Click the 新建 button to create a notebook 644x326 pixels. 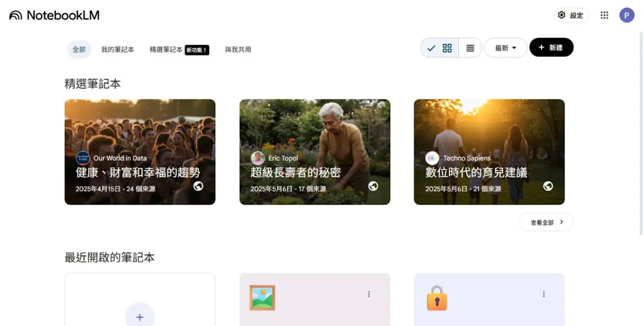coord(551,47)
